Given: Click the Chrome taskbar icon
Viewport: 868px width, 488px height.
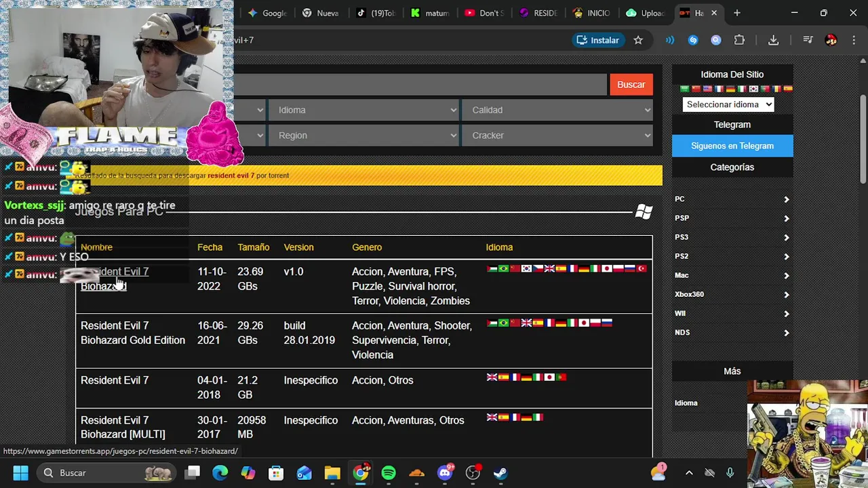Looking at the screenshot, I should (x=361, y=472).
